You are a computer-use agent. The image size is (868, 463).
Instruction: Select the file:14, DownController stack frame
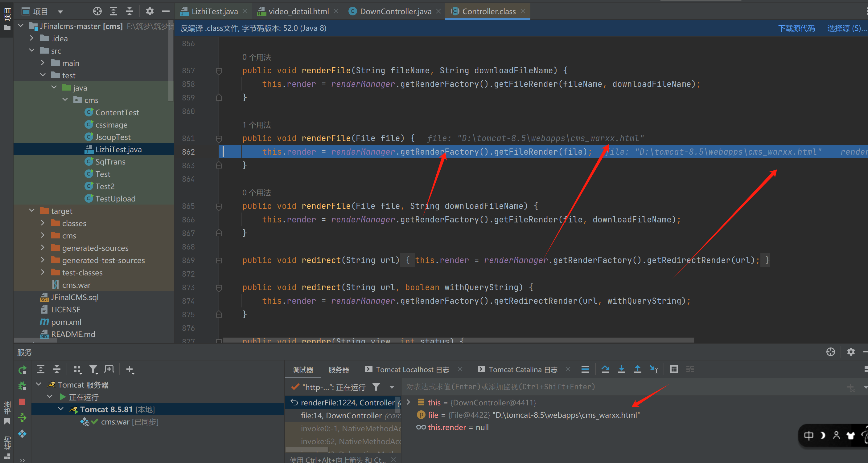coord(343,416)
